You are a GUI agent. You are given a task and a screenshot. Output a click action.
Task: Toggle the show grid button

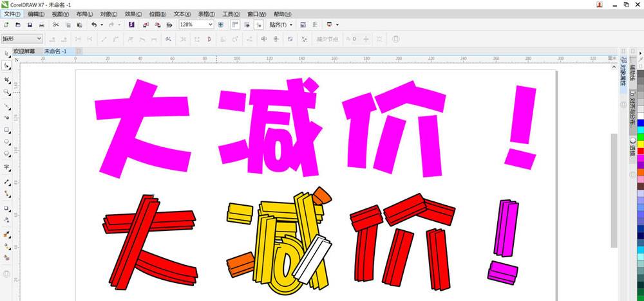coord(245,24)
